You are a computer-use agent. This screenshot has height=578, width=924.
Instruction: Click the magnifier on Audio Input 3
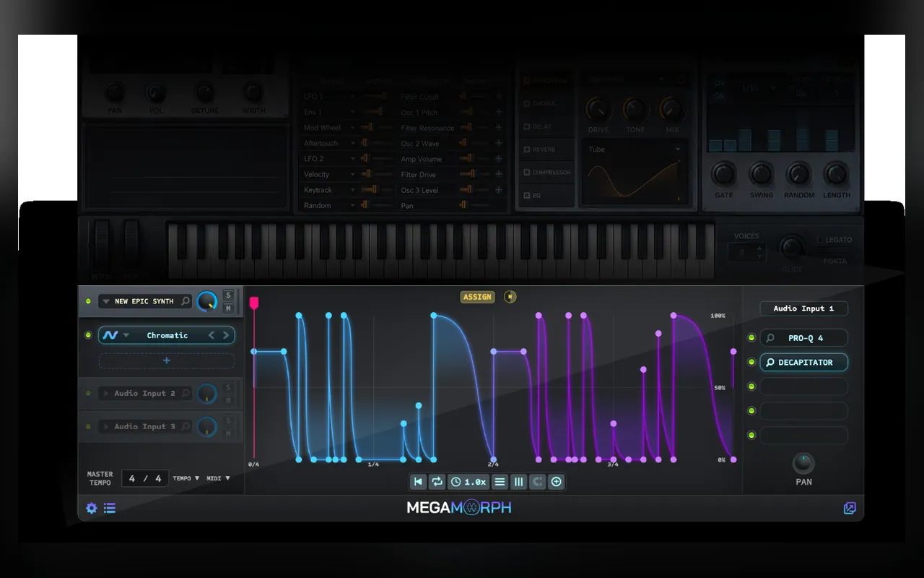coord(186,426)
